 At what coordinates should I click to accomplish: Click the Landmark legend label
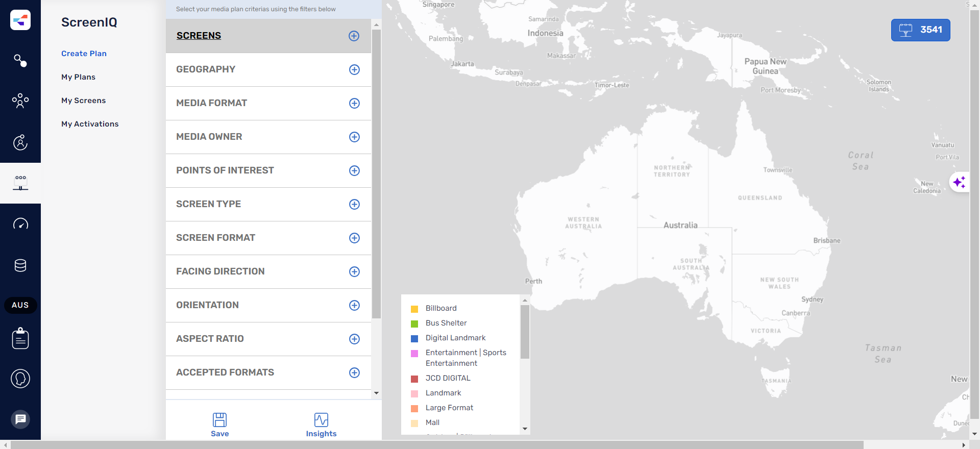point(443,393)
